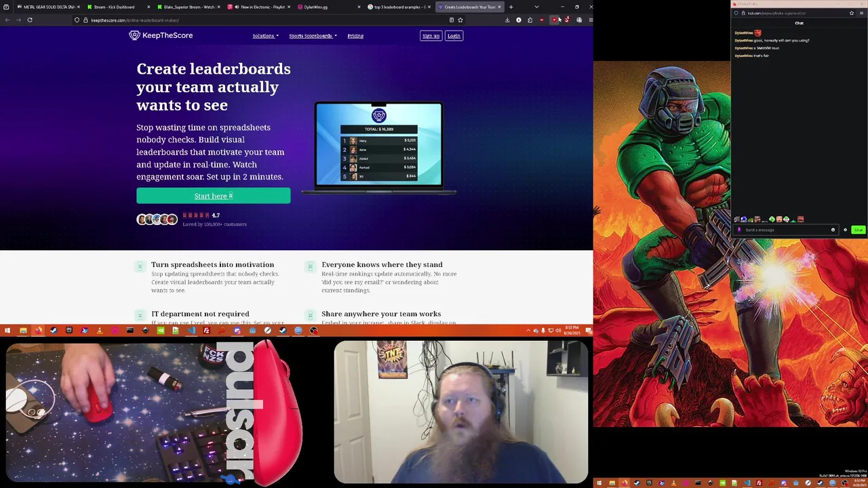Open the Firefox downloads panel
Screen dimensions: 868x488
507,20
